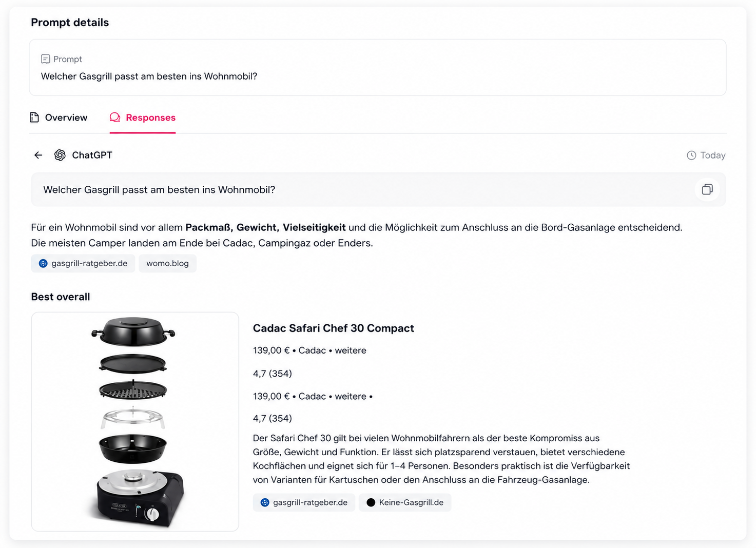Click the Prompt document icon
Image resolution: width=756 pixels, height=548 pixels.
(x=46, y=59)
